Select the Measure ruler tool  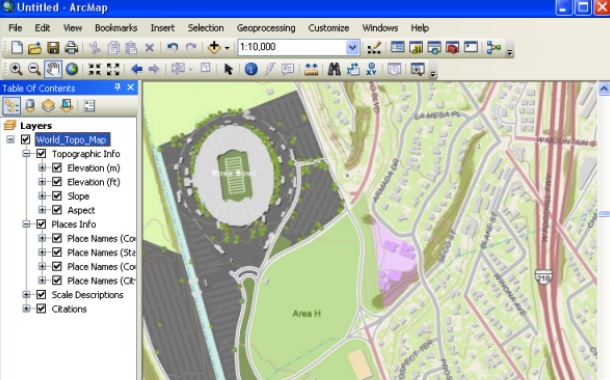tap(311, 69)
